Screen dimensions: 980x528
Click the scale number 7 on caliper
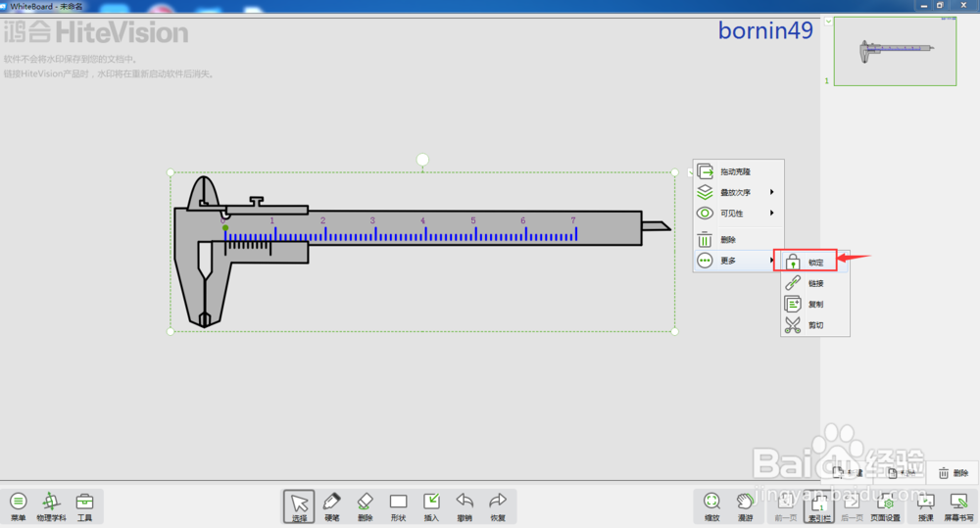(x=573, y=220)
